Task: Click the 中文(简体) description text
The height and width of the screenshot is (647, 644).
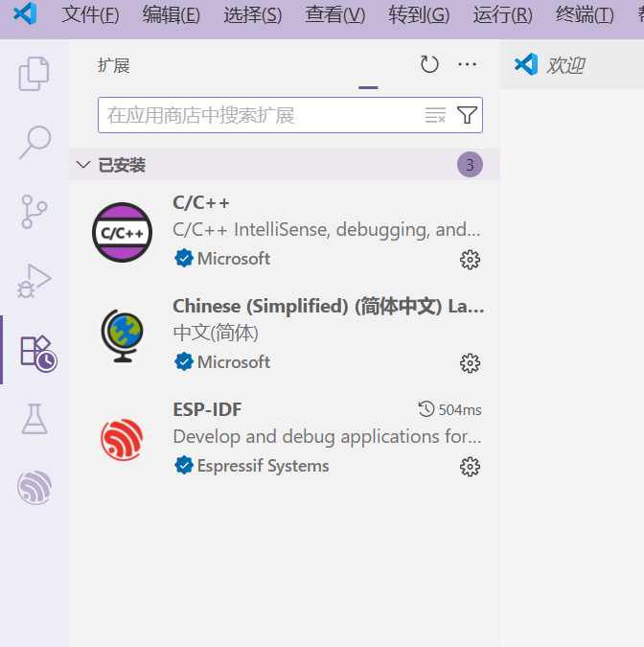Action: (x=216, y=333)
